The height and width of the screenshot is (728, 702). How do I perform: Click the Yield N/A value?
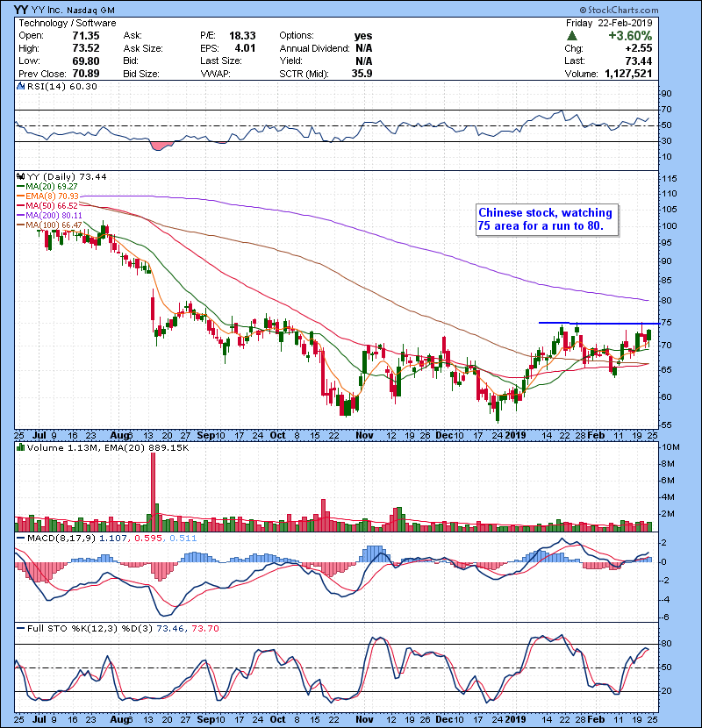pyautogui.click(x=364, y=61)
